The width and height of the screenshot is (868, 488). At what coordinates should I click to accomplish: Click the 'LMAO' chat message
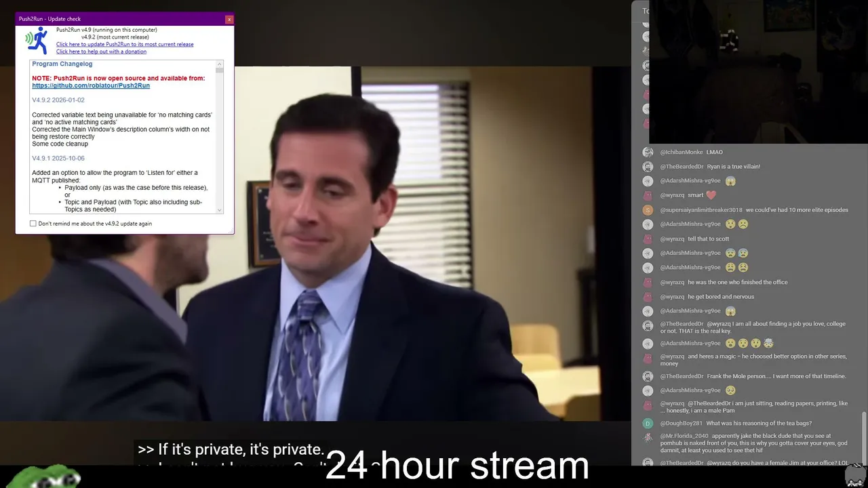(715, 152)
